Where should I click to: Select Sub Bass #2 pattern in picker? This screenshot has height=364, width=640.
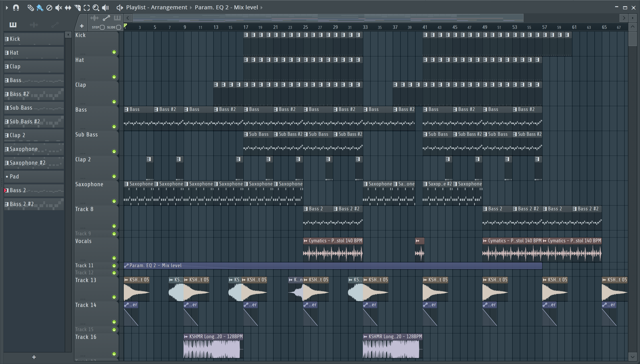(x=34, y=121)
